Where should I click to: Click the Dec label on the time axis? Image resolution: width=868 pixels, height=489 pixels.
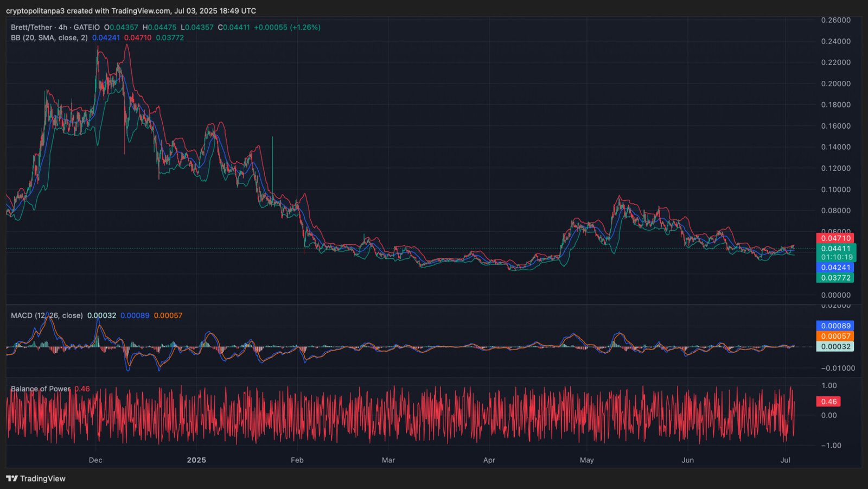(95, 460)
